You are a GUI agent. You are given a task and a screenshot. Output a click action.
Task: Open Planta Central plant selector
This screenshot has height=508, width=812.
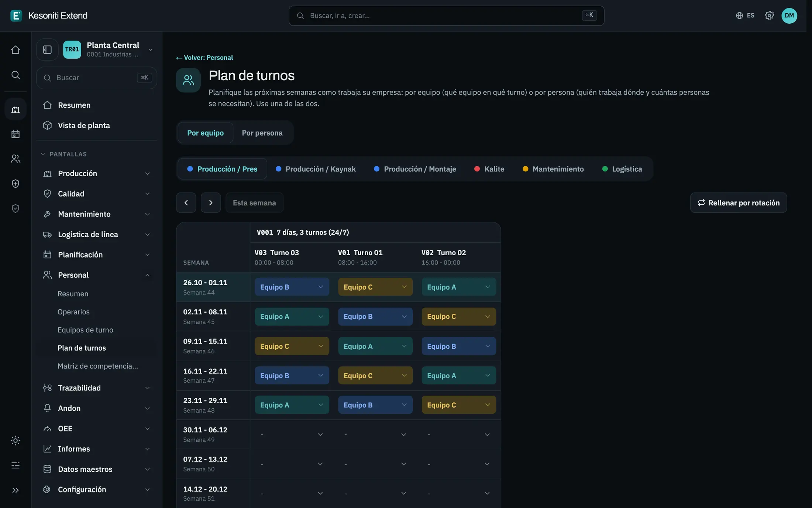(x=108, y=50)
